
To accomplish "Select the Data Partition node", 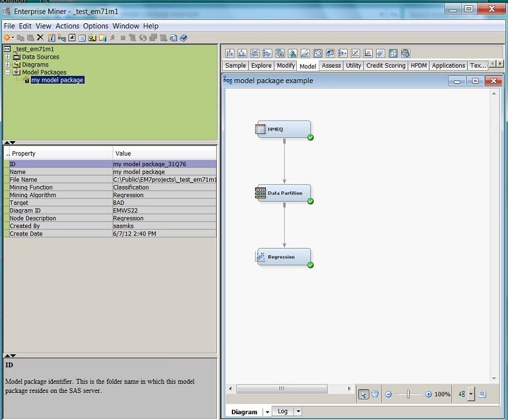I will click(x=283, y=193).
